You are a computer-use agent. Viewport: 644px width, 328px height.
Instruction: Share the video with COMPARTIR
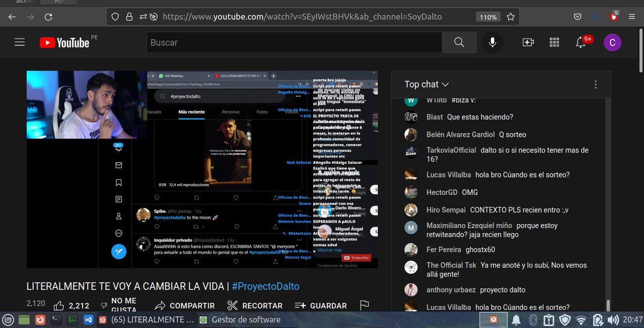pyautogui.click(x=185, y=305)
